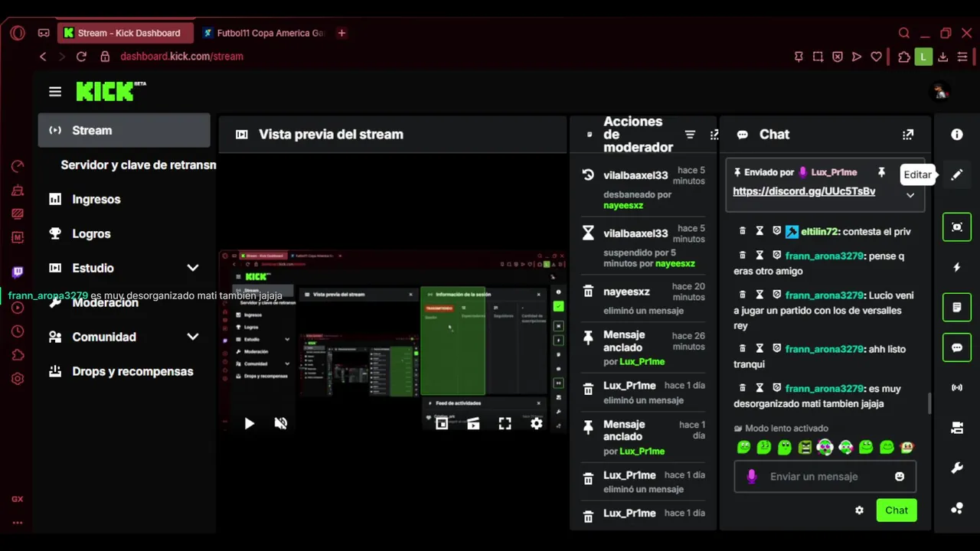Click the wrench tool icon in toolbar
Image resolution: width=980 pixels, height=551 pixels.
point(957,468)
